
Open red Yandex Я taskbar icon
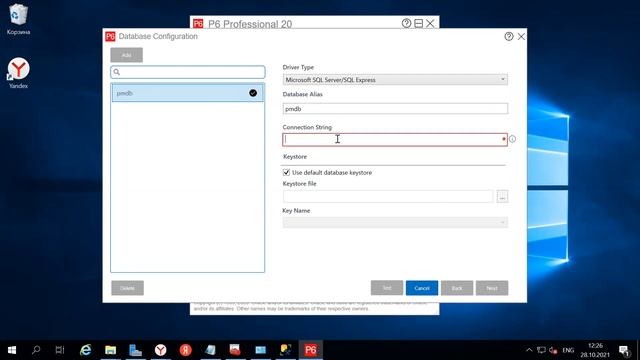(186, 350)
